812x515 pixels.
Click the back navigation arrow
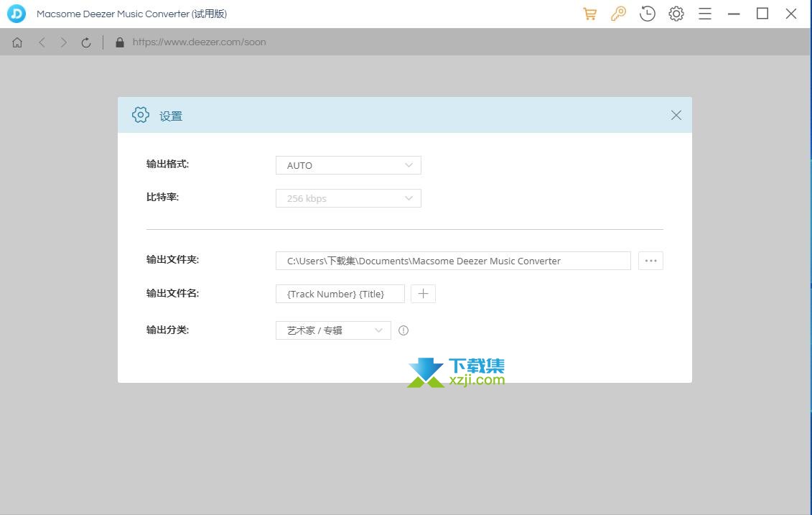click(42, 42)
